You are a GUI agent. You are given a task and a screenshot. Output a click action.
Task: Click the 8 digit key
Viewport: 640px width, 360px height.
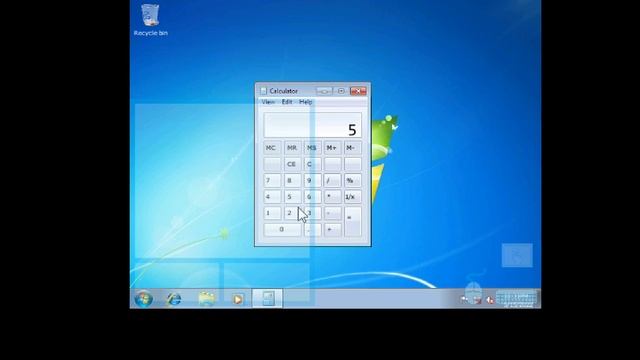click(292, 180)
